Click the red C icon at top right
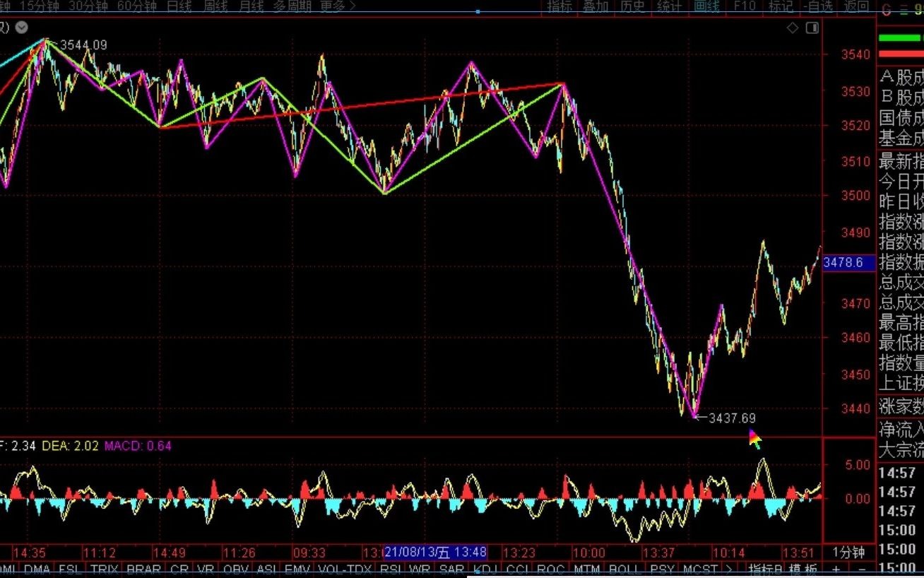Viewport: 924px width, 578px height. click(886, 9)
